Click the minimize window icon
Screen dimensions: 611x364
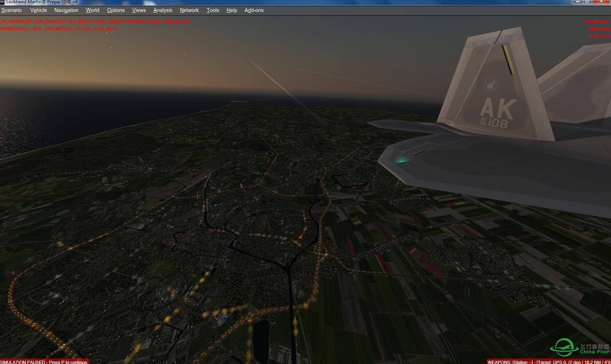[577, 2]
